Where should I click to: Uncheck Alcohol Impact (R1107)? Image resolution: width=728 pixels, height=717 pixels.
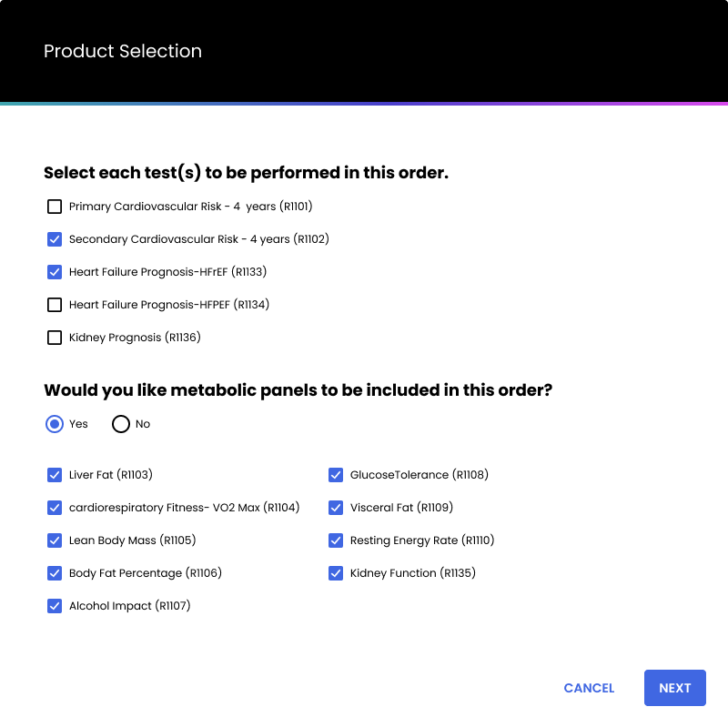[x=55, y=606]
